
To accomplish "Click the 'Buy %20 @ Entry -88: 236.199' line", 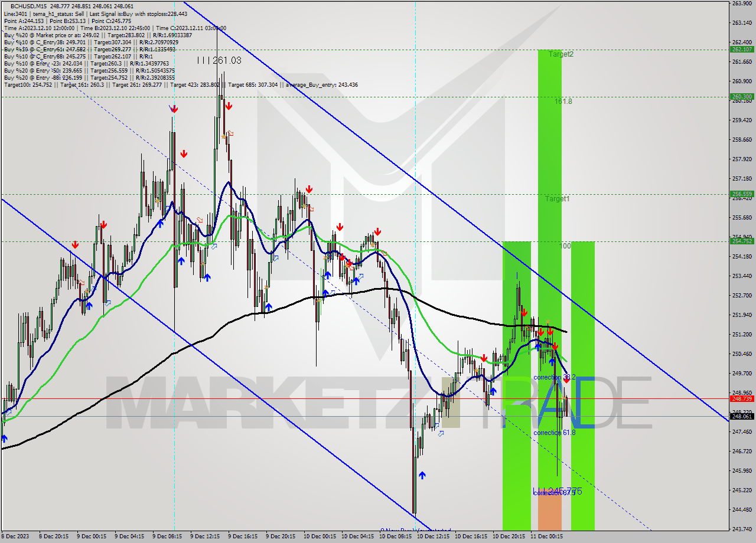I will [89, 77].
